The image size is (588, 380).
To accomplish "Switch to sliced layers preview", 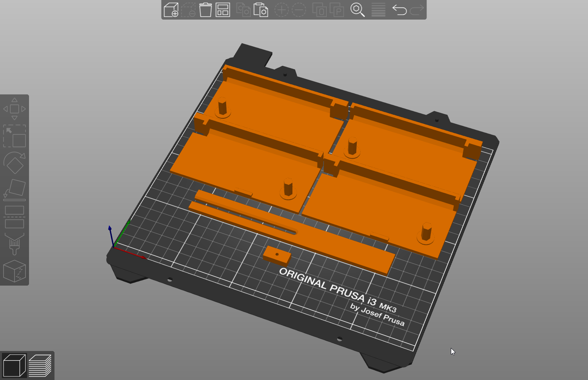I will 40,366.
